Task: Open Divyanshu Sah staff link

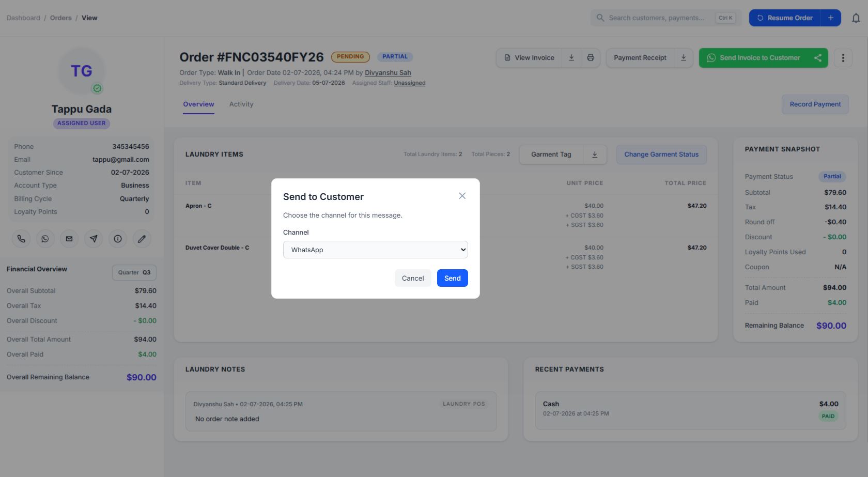Action: click(x=388, y=73)
